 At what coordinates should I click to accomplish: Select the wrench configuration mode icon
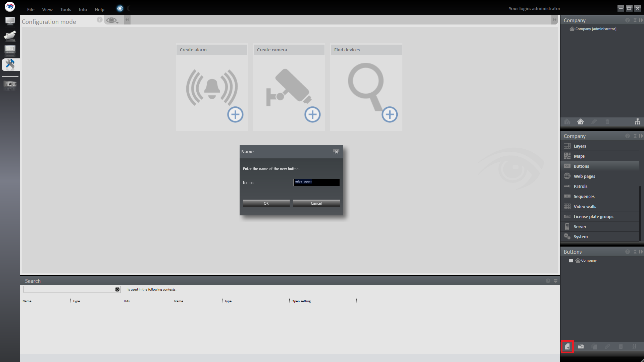tap(10, 64)
